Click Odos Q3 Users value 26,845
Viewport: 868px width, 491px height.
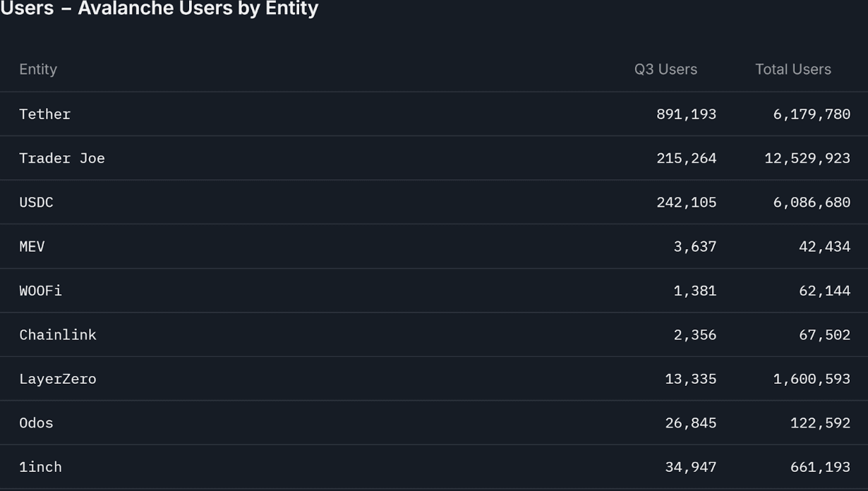tap(690, 423)
